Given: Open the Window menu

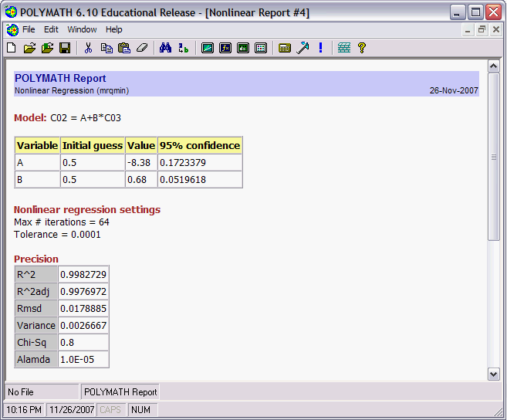Looking at the screenshot, I should [82, 29].
